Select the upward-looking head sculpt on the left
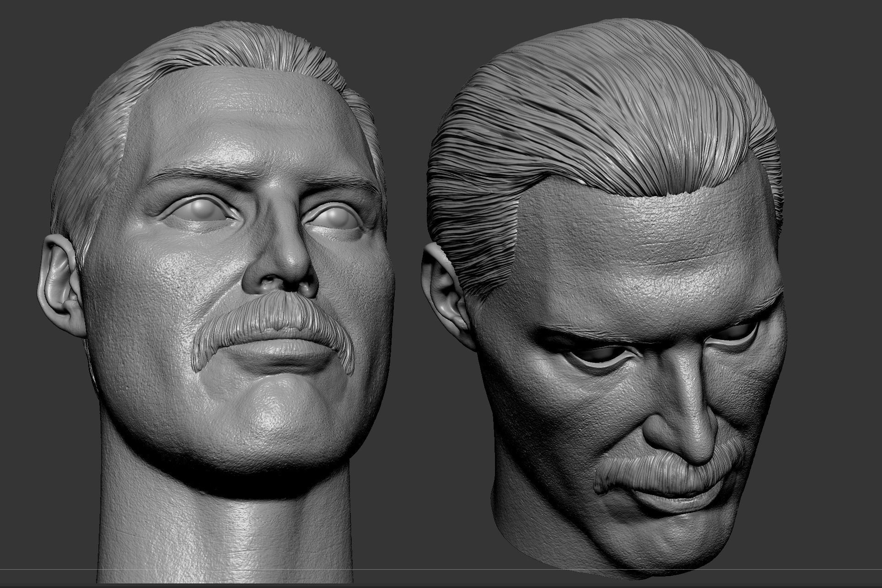 point(215,302)
